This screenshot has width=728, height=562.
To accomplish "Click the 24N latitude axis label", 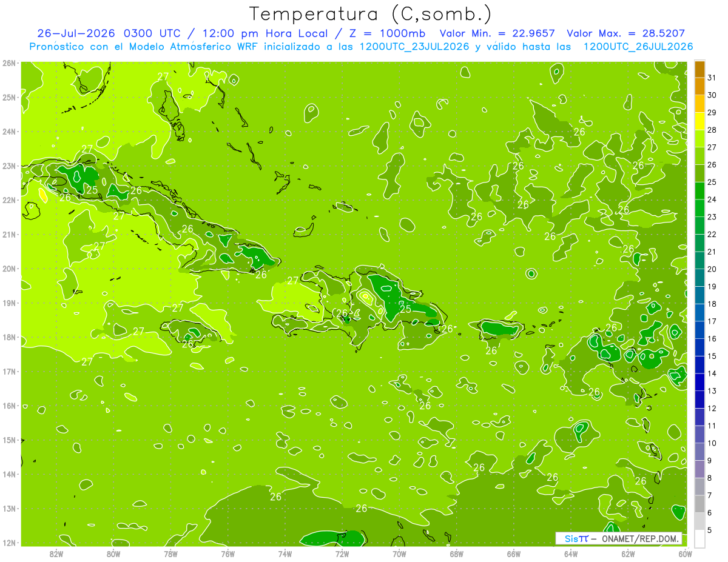I will tap(9, 132).
